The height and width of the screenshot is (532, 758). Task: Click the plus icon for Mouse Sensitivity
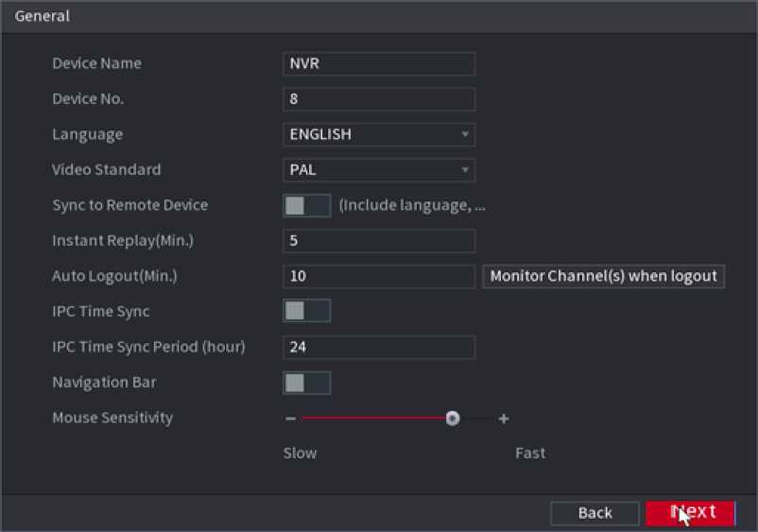[504, 419]
